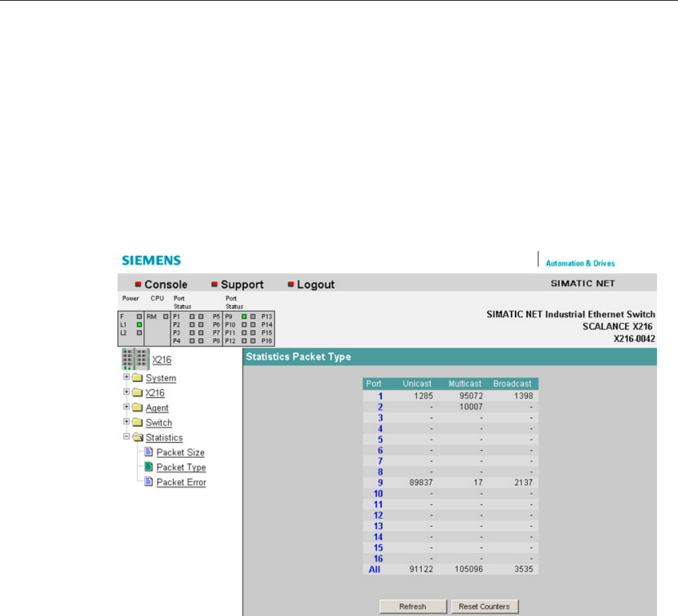Click the red Logout bullet icon
678x616 pixels.
291,284
